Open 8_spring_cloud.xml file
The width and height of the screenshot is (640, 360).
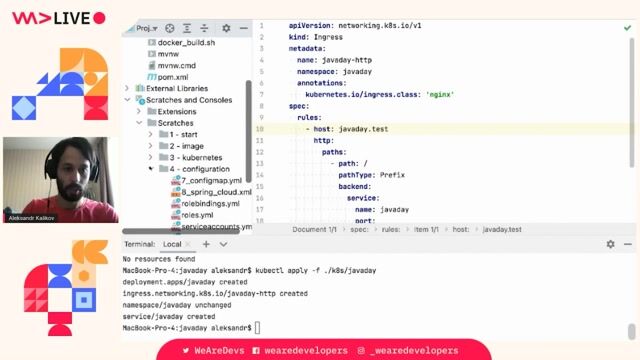[x=216, y=192]
